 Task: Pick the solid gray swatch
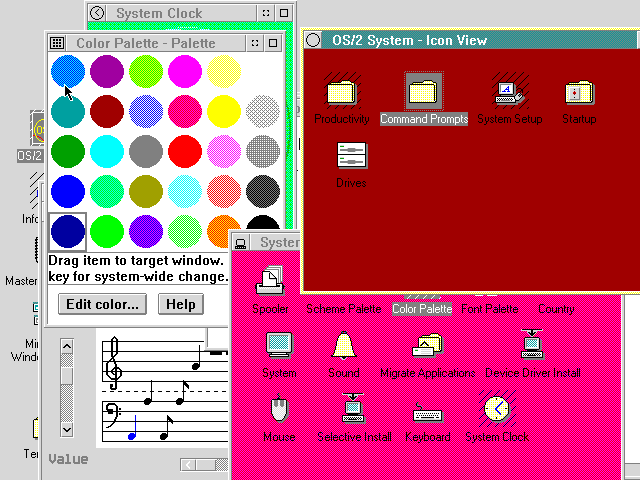click(x=146, y=151)
